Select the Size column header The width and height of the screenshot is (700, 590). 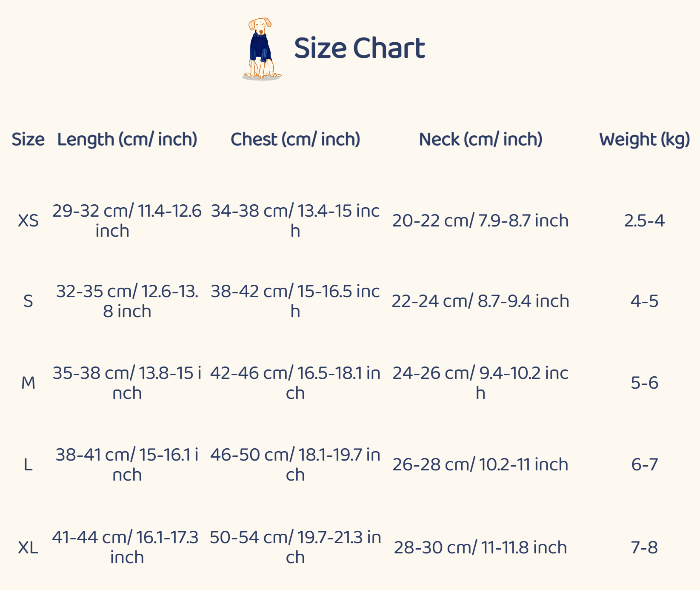(28, 139)
